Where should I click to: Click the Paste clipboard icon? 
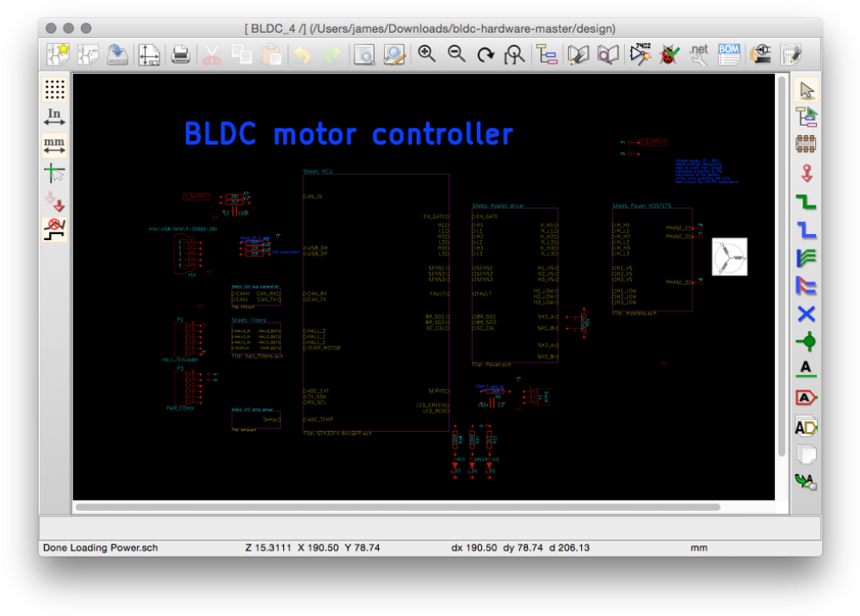pos(271,54)
